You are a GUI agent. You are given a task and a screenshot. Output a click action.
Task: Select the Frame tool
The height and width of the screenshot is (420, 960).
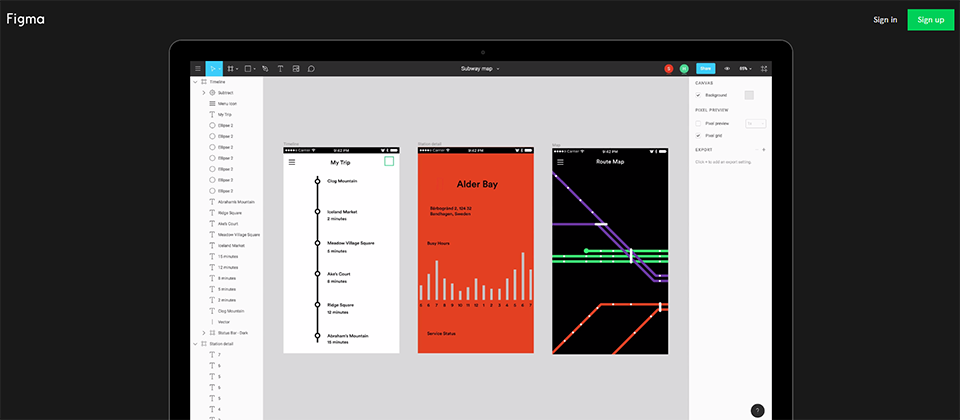(x=231, y=69)
